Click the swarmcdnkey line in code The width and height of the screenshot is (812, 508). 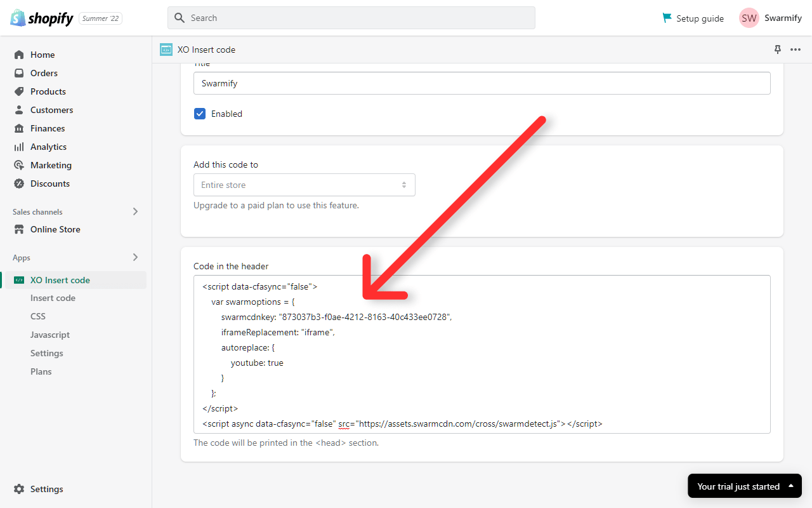336,317
